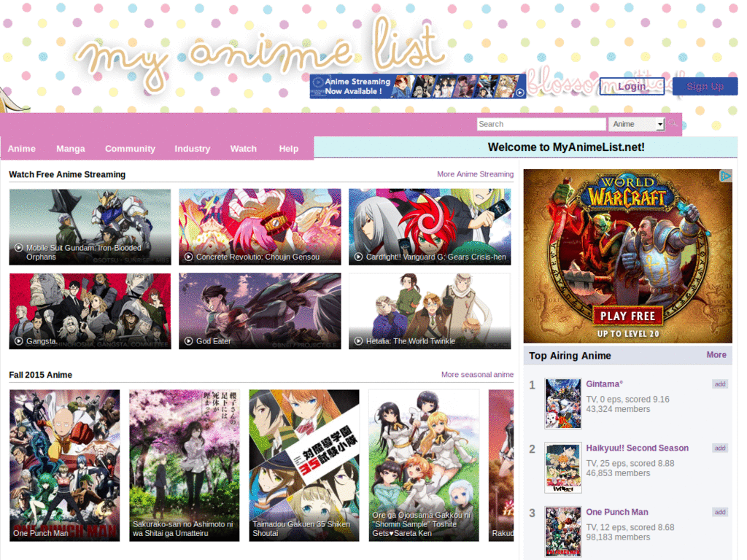Open Haikyuu!! Second Season title link
747x560 pixels.
pyautogui.click(x=637, y=448)
